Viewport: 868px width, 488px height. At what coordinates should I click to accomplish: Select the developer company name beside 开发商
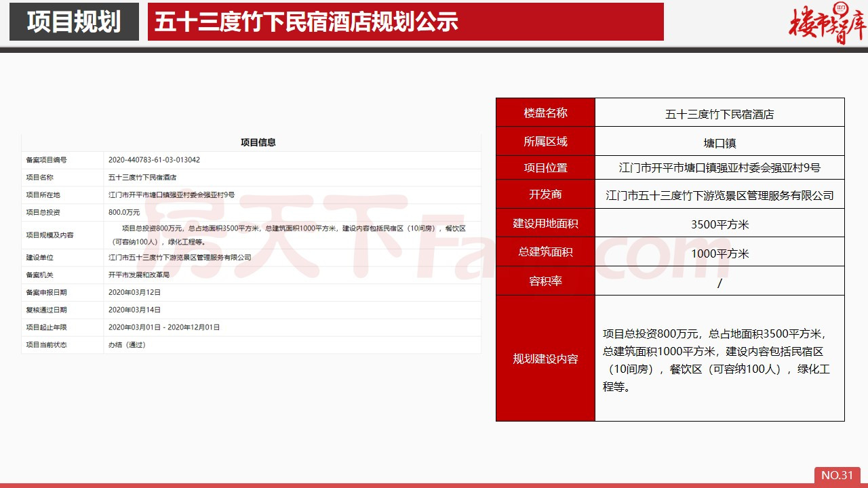(719, 195)
